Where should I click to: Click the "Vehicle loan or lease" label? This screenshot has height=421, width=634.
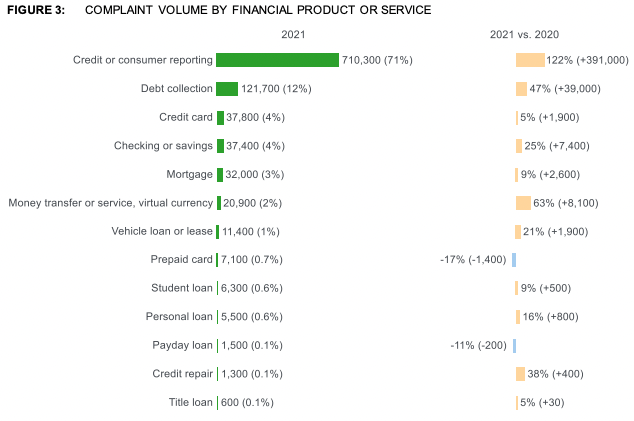point(162,231)
